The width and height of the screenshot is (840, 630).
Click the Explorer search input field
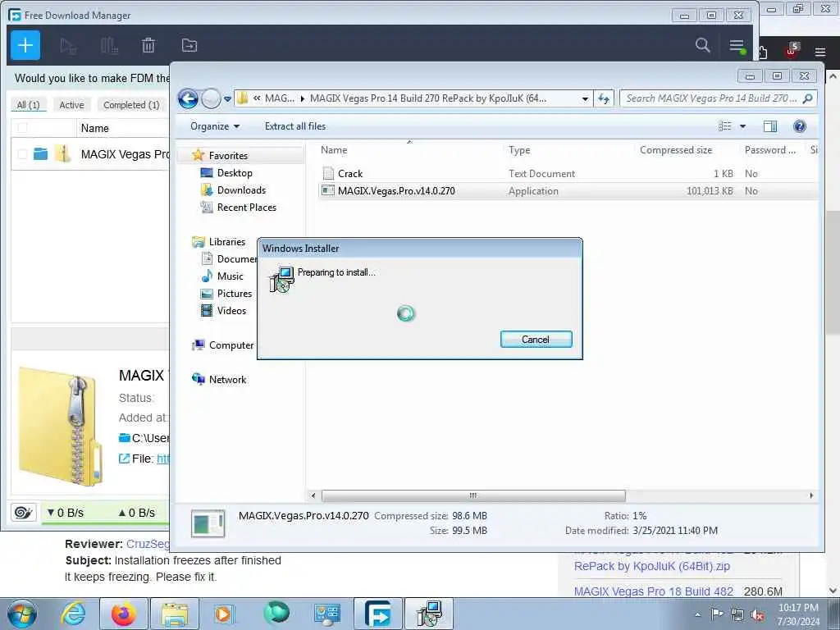click(711, 98)
